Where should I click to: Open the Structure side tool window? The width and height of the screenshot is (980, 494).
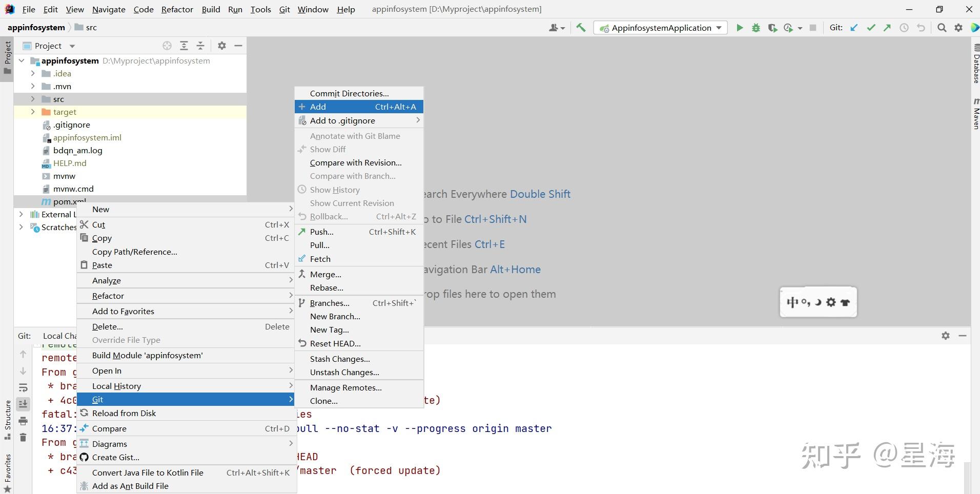tap(8, 420)
